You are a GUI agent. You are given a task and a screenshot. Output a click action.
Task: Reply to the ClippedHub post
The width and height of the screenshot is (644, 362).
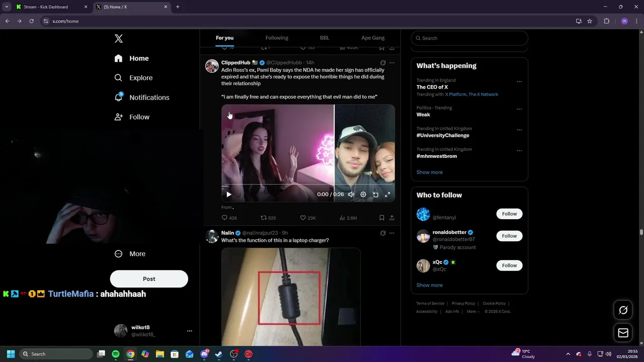click(229, 218)
